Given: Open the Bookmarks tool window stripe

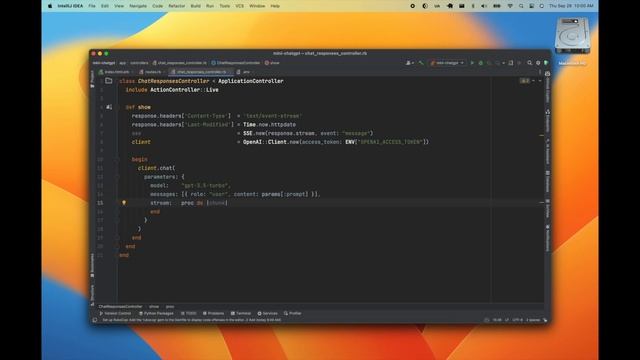Looking at the screenshot, I should click(x=93, y=265).
